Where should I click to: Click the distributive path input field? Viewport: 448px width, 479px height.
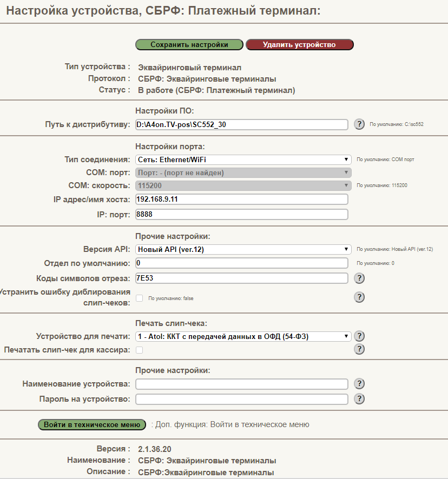tap(241, 125)
